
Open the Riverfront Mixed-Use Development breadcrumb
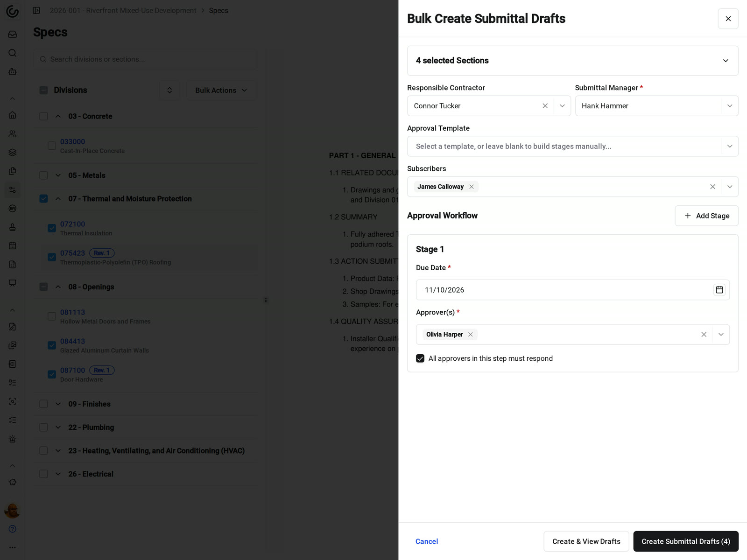click(123, 10)
